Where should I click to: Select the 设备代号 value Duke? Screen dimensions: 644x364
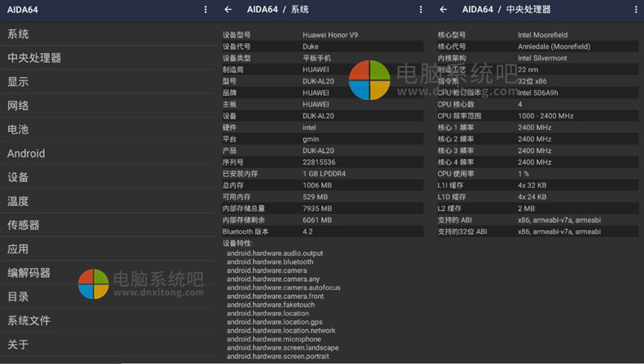pyautogui.click(x=311, y=46)
